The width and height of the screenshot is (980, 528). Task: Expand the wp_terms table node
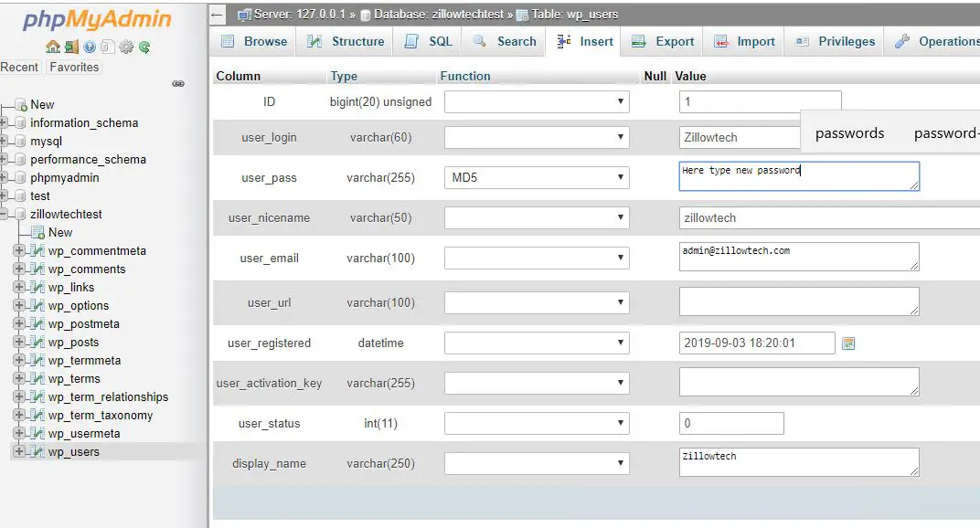tap(19, 378)
